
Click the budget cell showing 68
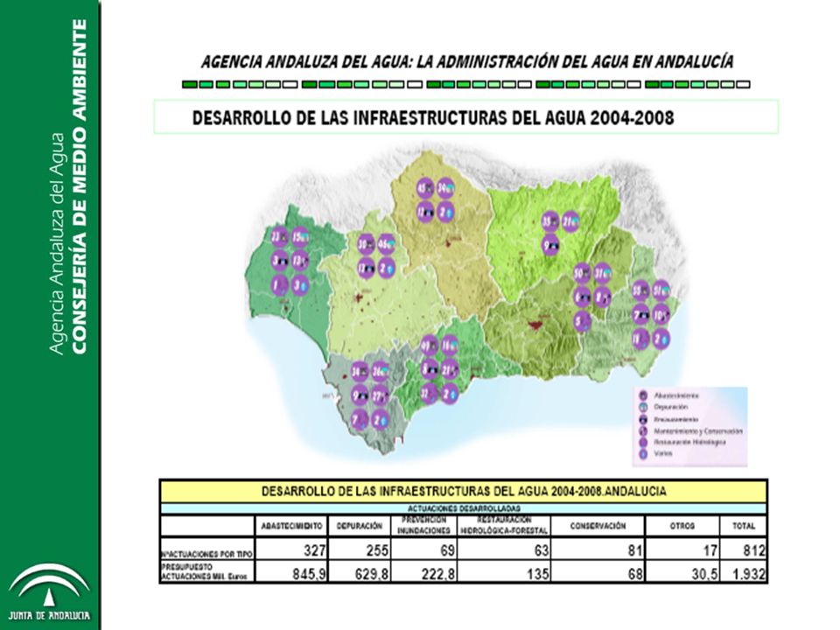click(598, 571)
